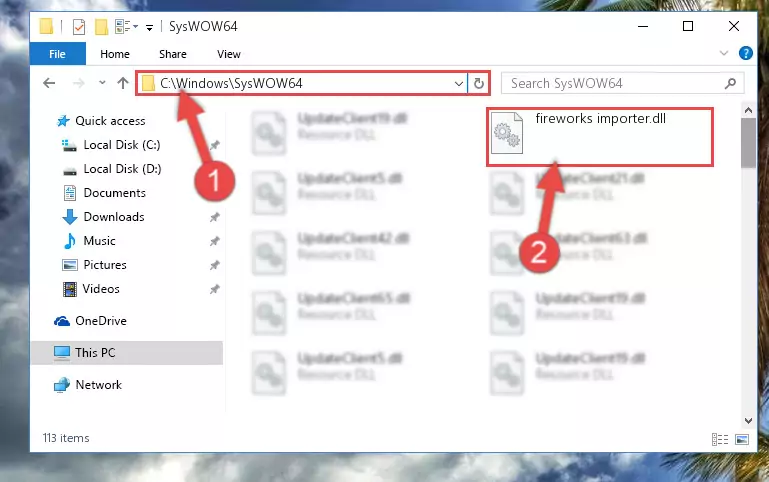The height and width of the screenshot is (482, 769).
Task: Select OneDrive in navigation pane
Action: (101, 321)
